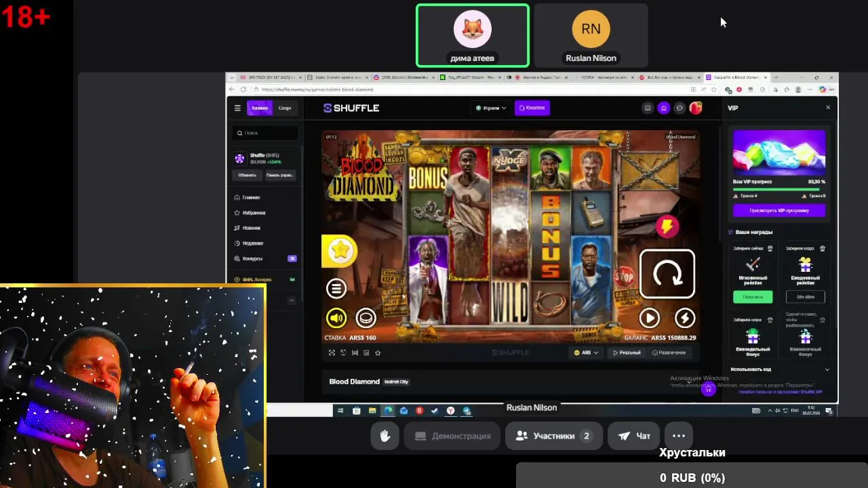Open the Shuffle hamburger menu
Screen dimensions: 868x488
[x=237, y=108]
